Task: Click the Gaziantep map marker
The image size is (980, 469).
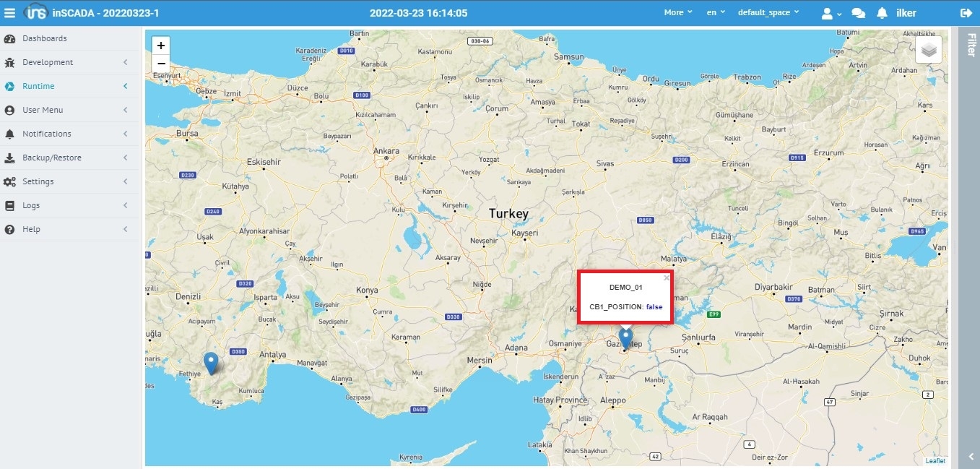Action: pos(625,337)
